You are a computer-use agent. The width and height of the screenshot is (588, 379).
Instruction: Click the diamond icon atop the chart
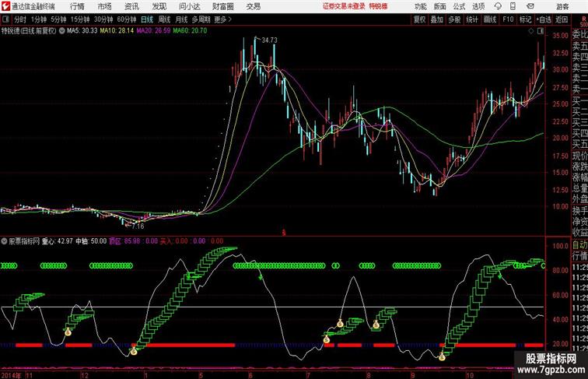pos(531,31)
